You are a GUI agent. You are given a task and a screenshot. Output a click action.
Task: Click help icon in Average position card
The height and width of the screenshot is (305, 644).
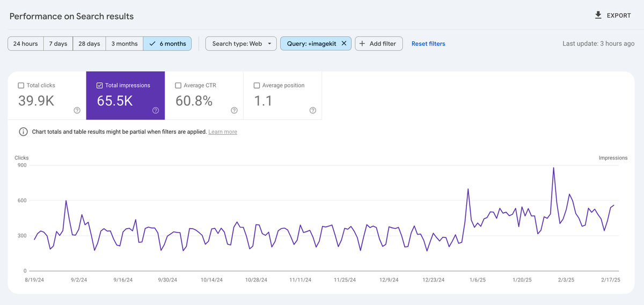point(313,110)
